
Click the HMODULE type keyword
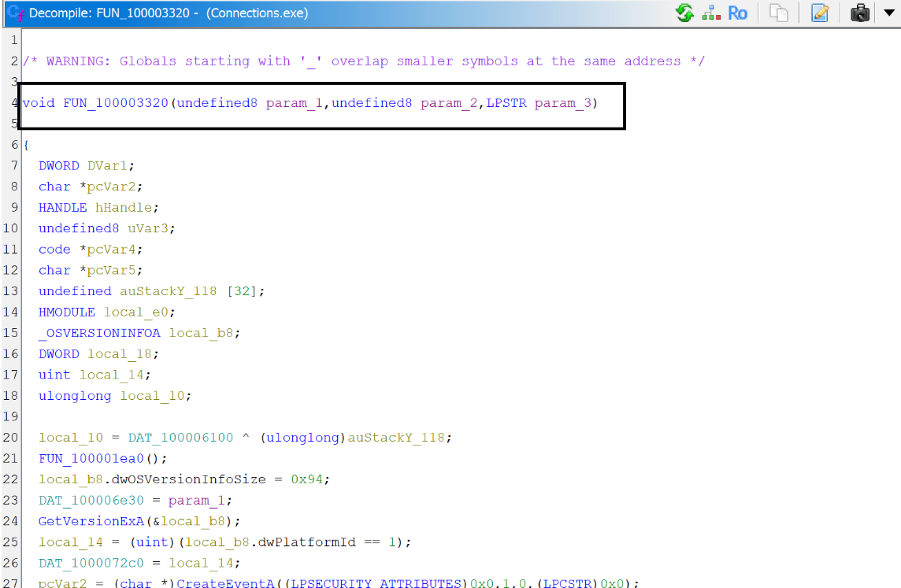pos(67,312)
